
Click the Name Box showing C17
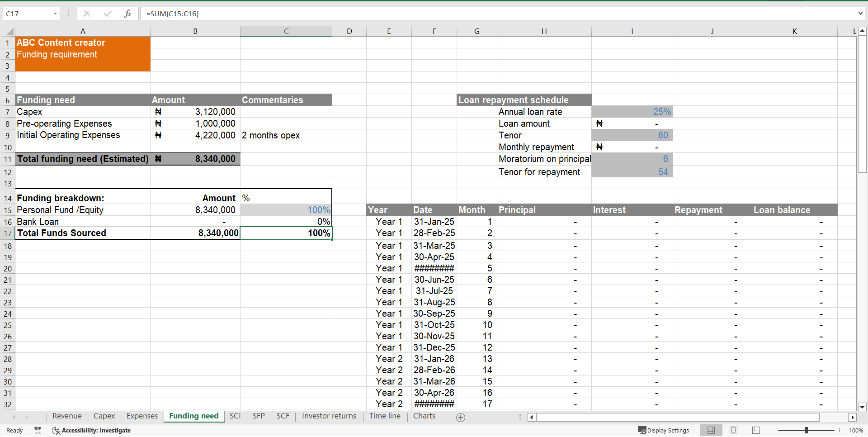pos(27,14)
